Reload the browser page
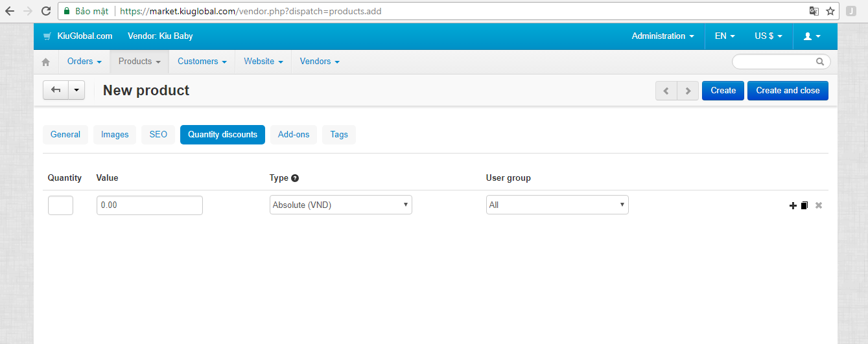 tap(46, 11)
